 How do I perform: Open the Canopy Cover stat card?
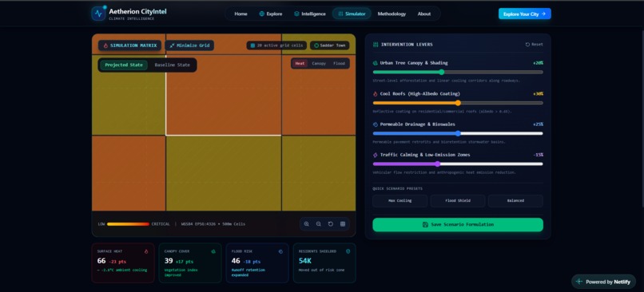point(190,263)
